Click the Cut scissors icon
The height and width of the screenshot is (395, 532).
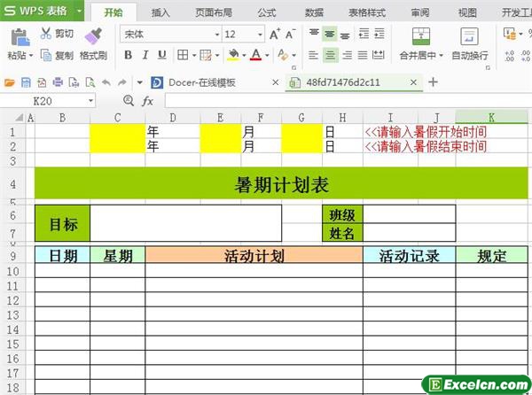[46, 33]
